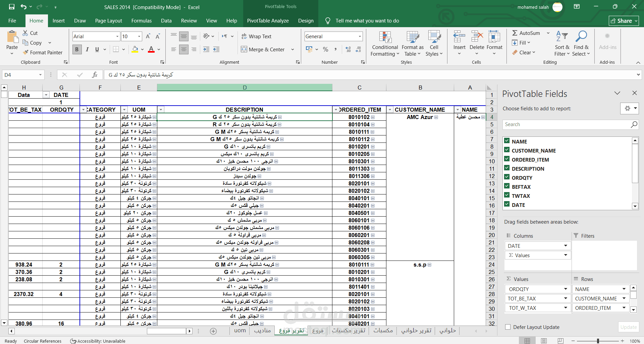Open the DATE filter dropdown in G1
Image resolution: width=644 pixels, height=344 pixels.
tap(46, 95)
